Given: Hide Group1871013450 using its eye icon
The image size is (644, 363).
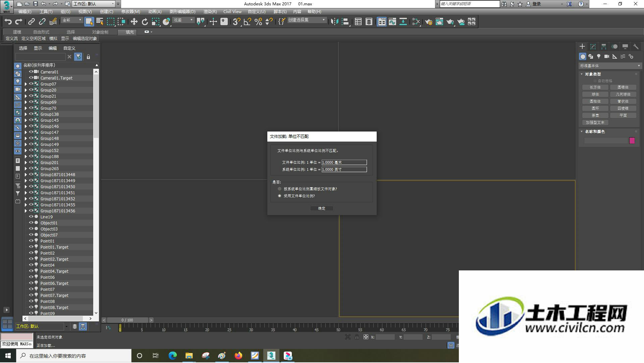Looking at the screenshot, I should [x=31, y=187].
